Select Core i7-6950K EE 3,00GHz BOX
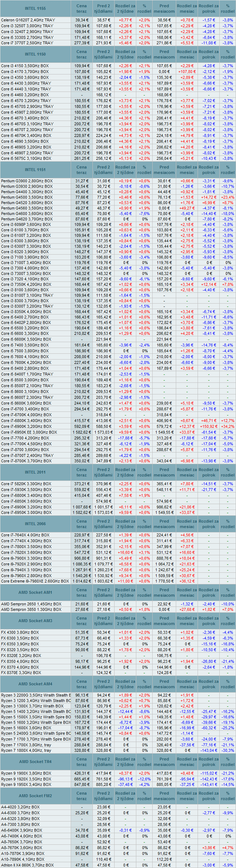236x868 pixels. click(29, 432)
